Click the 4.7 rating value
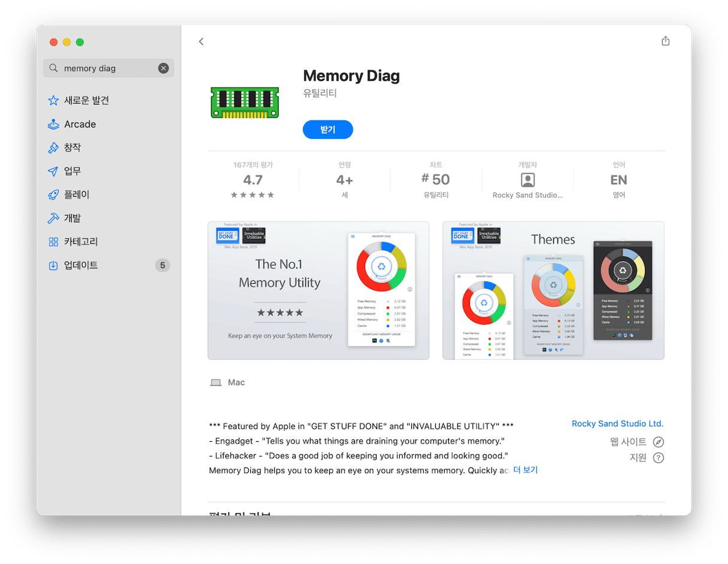 coord(253,180)
